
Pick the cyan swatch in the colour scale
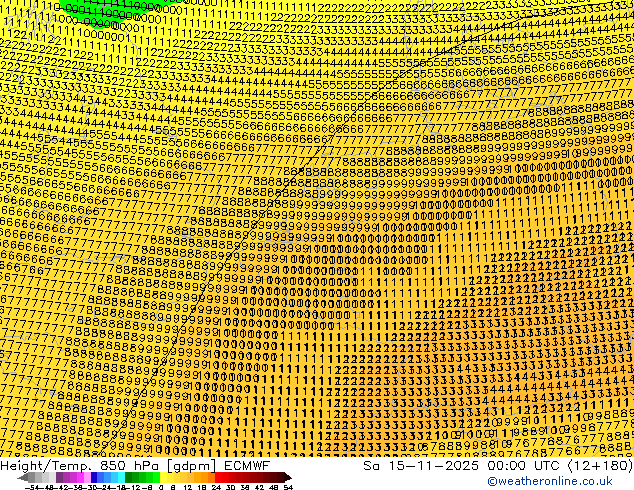[x=121, y=478]
